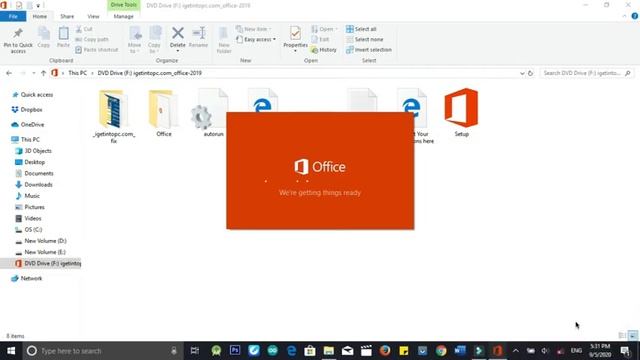Open Microsoft Edge from taskbar
This screenshot has width=640, height=360.
[x=291, y=351]
